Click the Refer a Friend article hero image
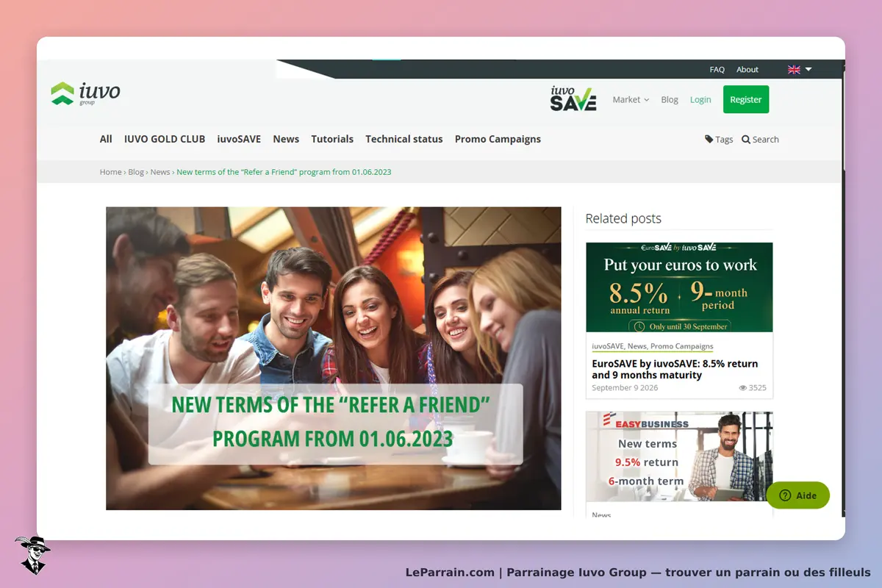 [x=333, y=358]
